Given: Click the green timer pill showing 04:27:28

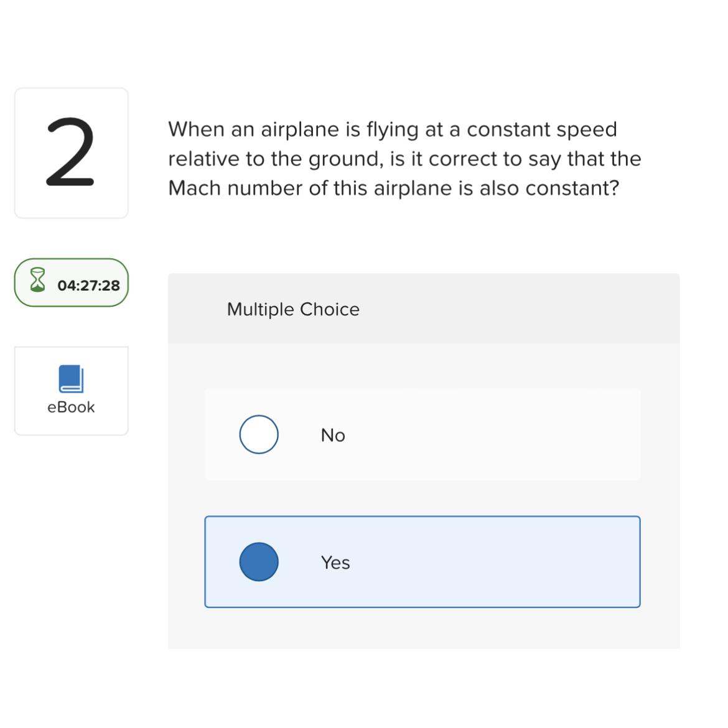Looking at the screenshot, I should click(71, 282).
